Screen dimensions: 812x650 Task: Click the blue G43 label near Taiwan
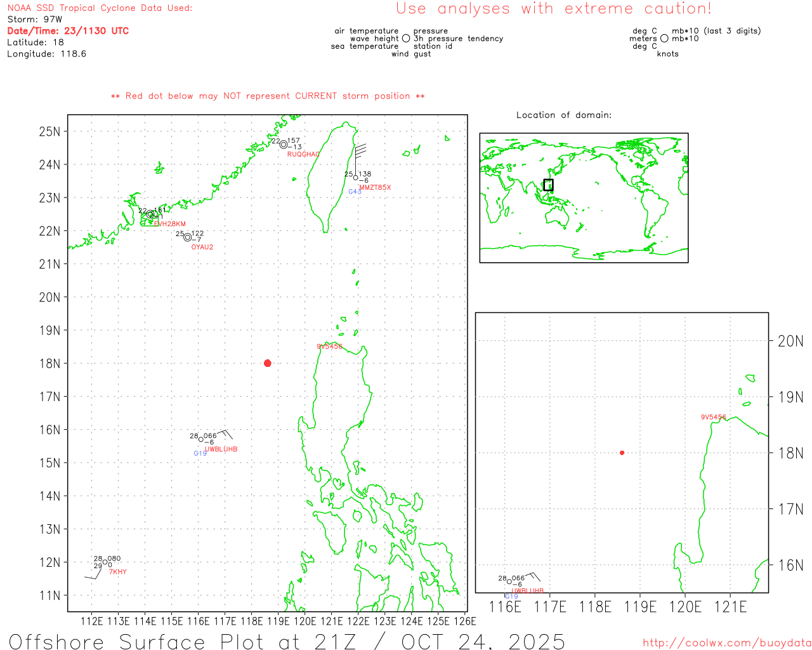[355, 192]
